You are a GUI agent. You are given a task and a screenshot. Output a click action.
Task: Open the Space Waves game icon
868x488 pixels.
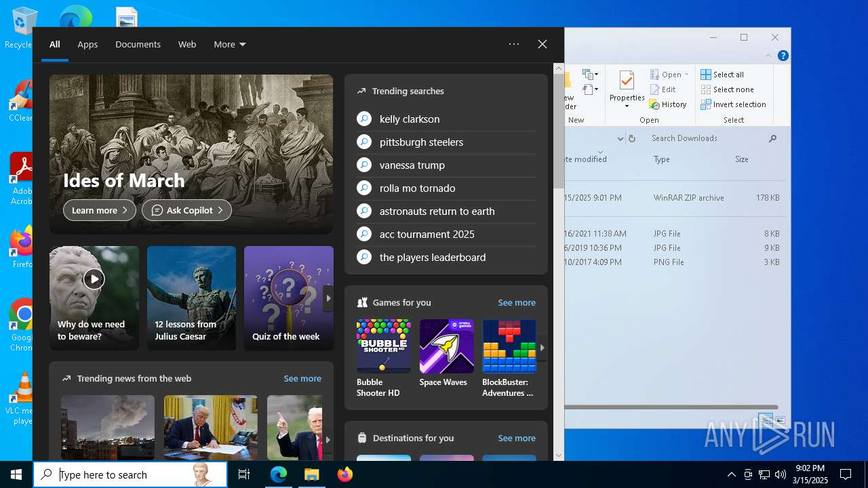click(x=446, y=346)
